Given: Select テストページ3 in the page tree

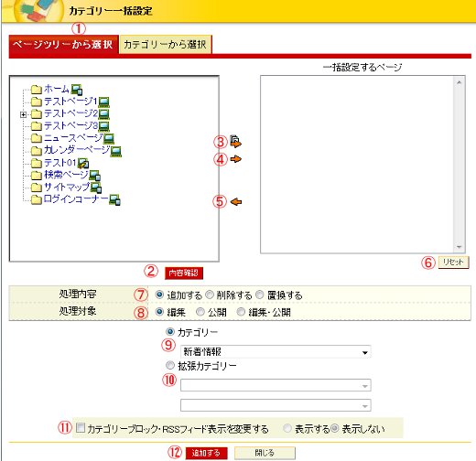Looking at the screenshot, I should (70, 125).
